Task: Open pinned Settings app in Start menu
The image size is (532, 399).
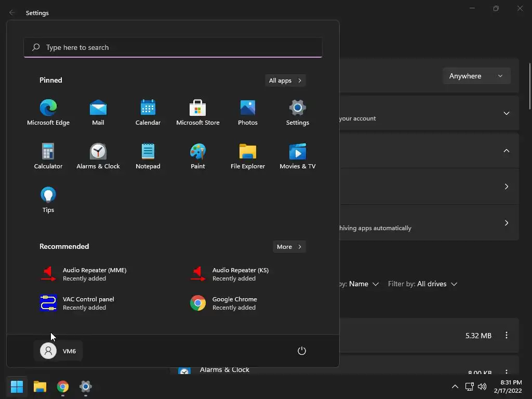Action: click(x=298, y=112)
